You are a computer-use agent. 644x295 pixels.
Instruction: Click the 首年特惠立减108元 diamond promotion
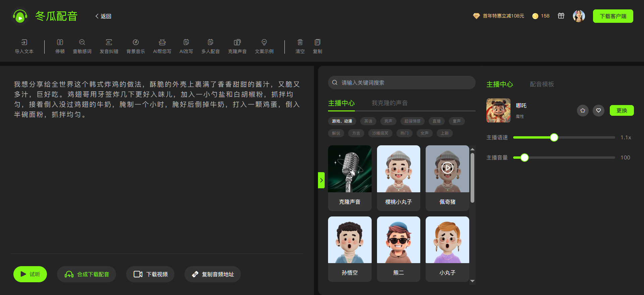point(498,16)
